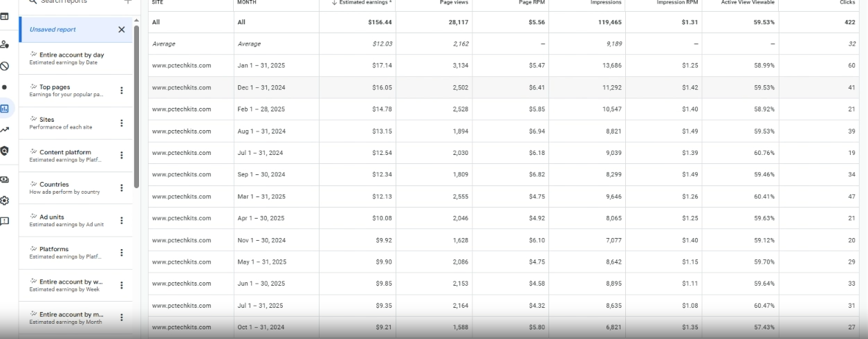Sort by SITE column header

pos(157,3)
